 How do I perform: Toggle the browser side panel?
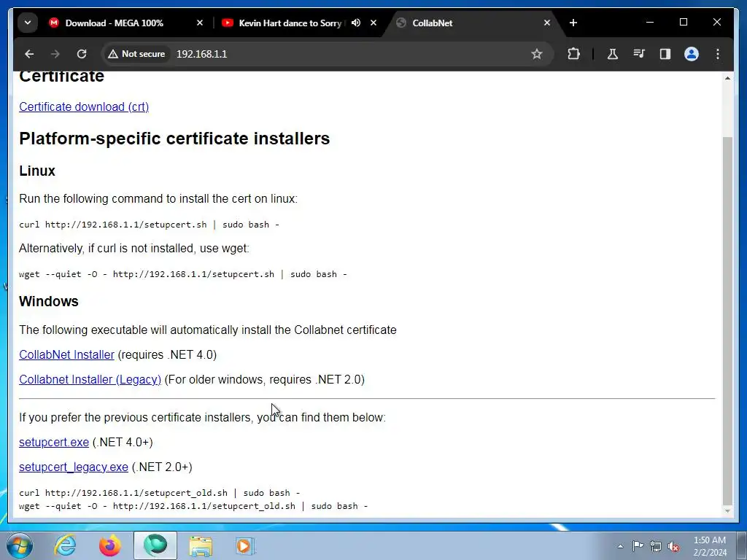(x=665, y=54)
